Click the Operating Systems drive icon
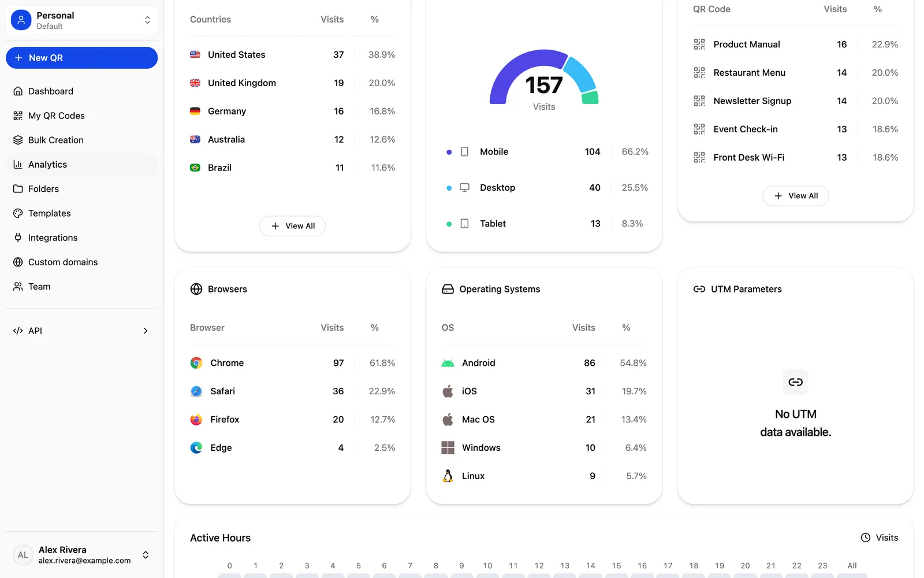The height and width of the screenshot is (578, 924). click(448, 289)
